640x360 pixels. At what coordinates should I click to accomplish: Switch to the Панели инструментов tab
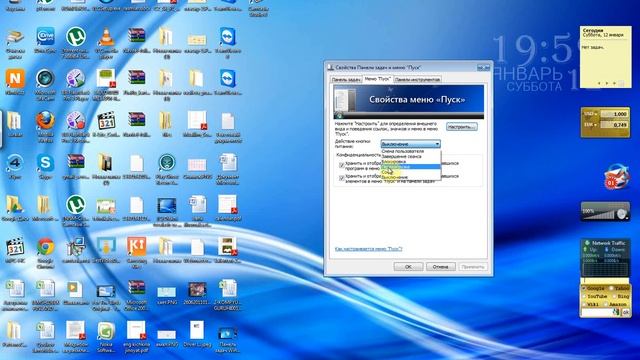tap(417, 80)
